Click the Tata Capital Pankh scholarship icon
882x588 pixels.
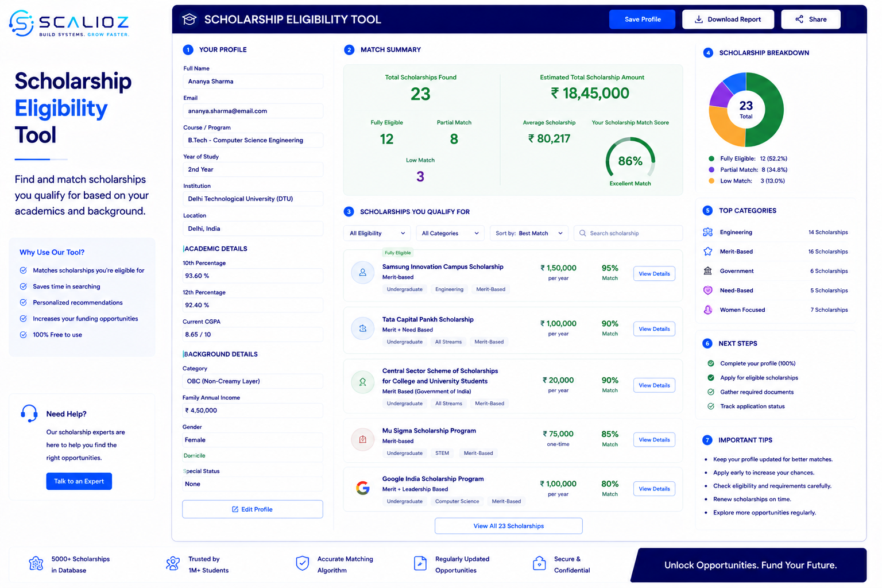[363, 328]
